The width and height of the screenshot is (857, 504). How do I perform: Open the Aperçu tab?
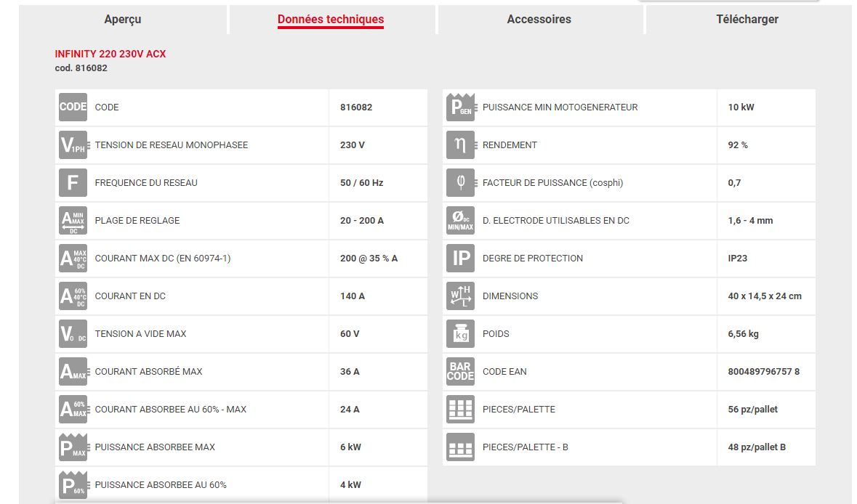tap(123, 20)
